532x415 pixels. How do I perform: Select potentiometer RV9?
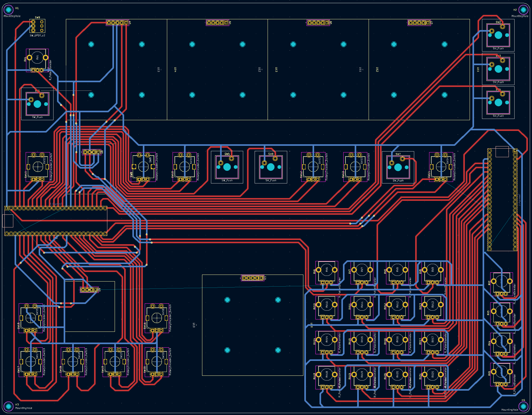pyautogui.click(x=433, y=273)
